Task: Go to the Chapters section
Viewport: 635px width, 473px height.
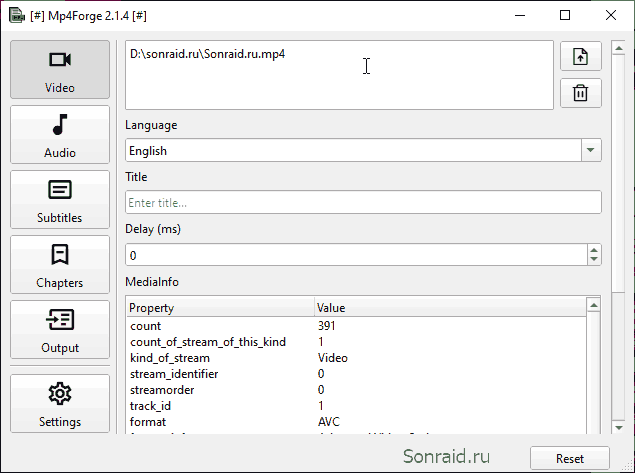Action: click(60, 264)
